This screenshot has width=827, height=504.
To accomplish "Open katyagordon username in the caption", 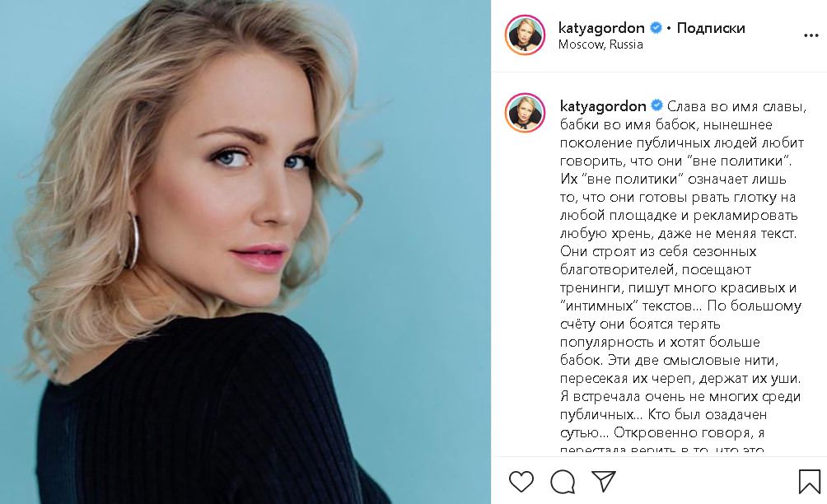I will (603, 106).
